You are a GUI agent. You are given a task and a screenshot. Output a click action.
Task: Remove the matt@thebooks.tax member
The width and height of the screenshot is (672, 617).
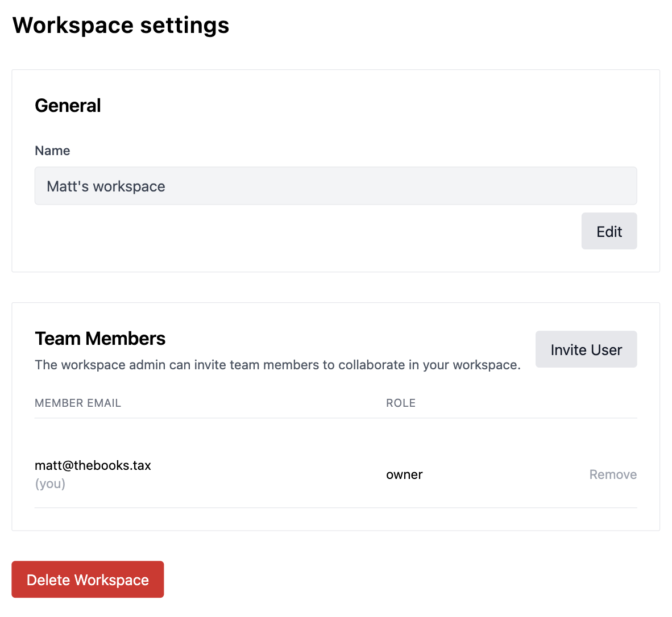612,474
